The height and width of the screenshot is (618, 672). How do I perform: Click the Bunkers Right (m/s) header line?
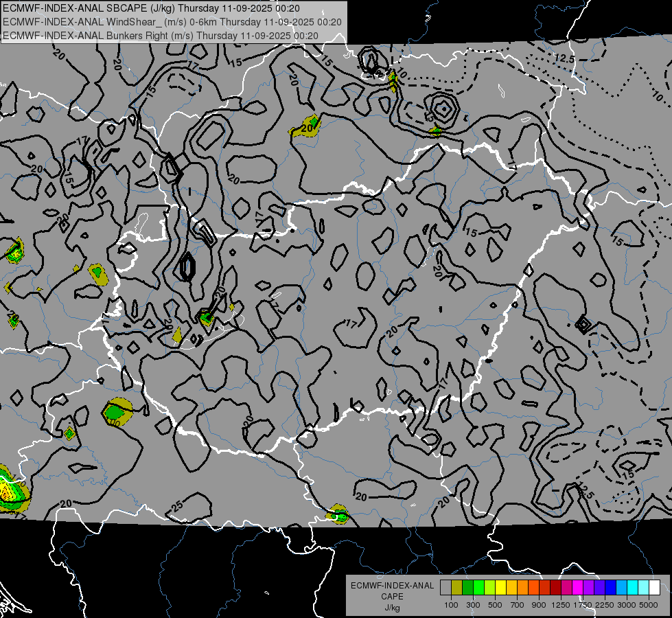click(161, 36)
